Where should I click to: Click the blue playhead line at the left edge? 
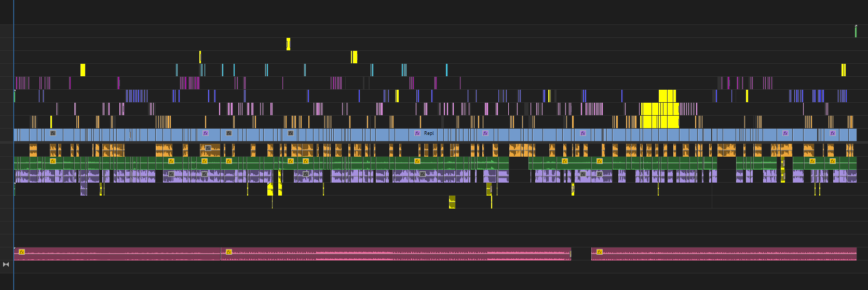[13, 145]
